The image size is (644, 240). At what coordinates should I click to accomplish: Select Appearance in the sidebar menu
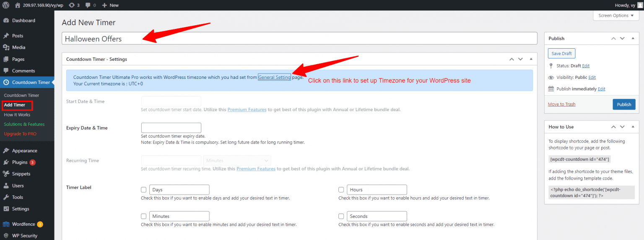(24, 151)
